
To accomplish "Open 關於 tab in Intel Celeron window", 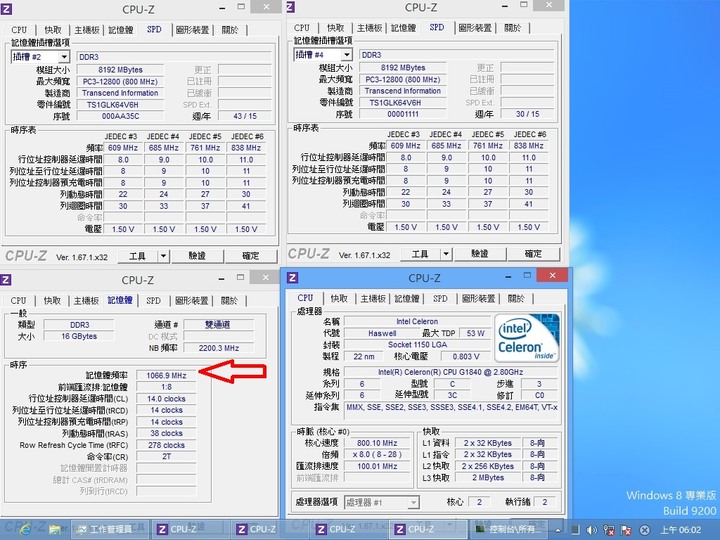I will pyautogui.click(x=516, y=298).
